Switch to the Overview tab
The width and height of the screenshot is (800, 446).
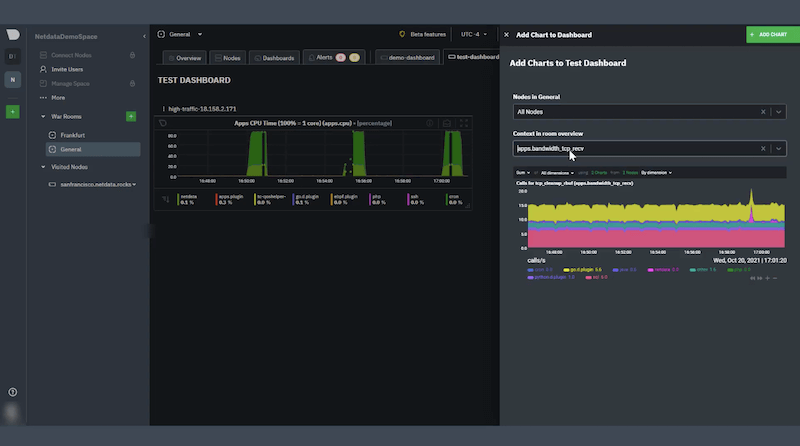(184, 58)
